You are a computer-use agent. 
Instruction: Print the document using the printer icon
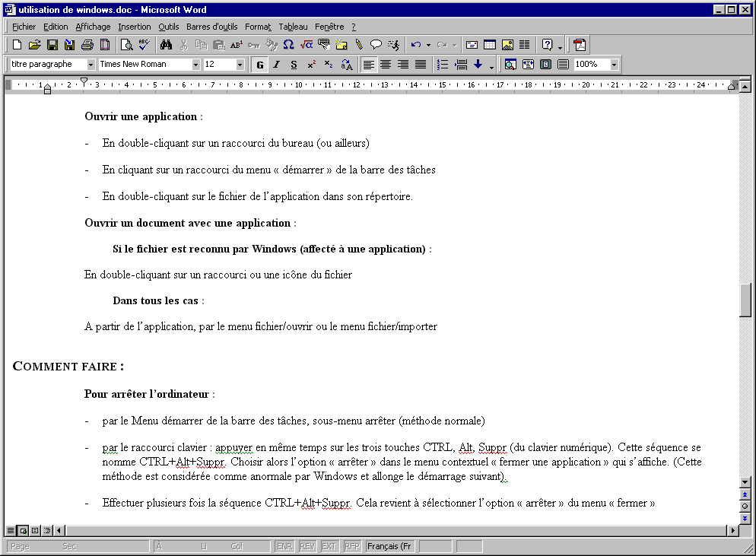(87, 46)
